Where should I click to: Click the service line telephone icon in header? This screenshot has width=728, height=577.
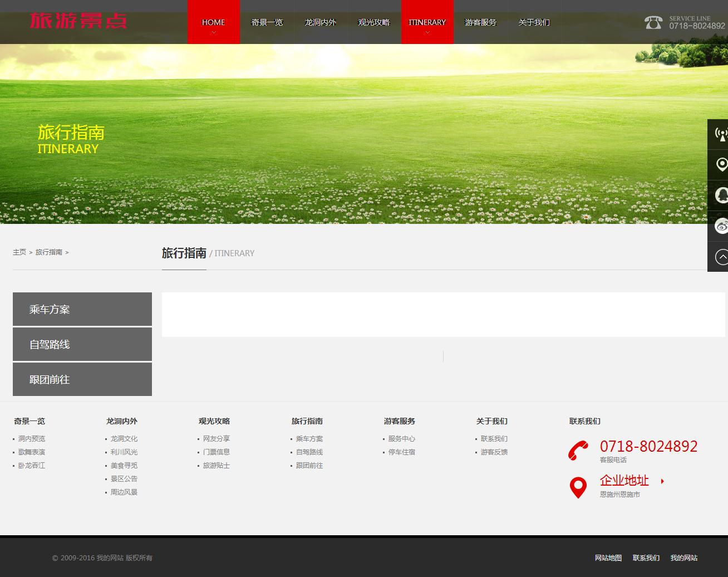pos(653,22)
